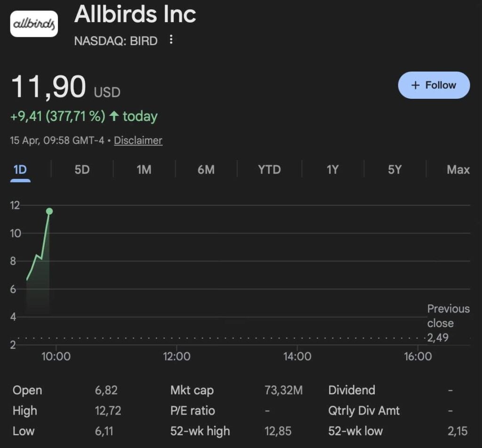This screenshot has height=448, width=482.
Task: Click the Allbirds logo icon
Action: 34,24
